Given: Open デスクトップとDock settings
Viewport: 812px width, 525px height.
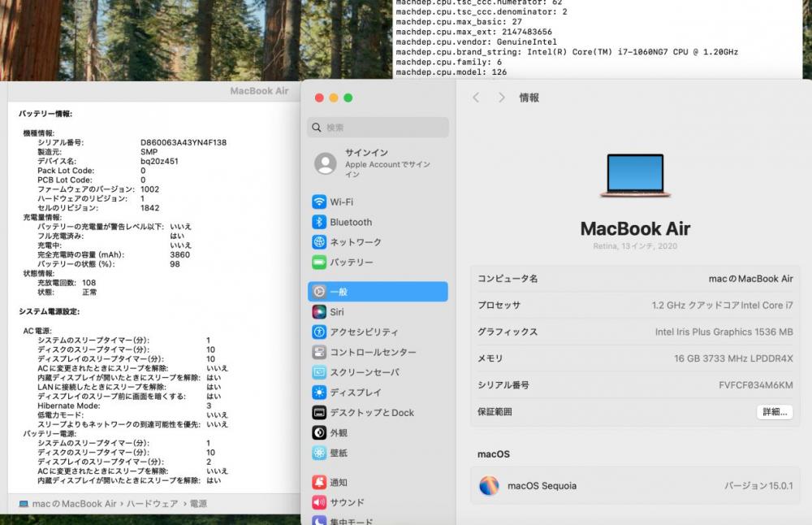Looking at the screenshot, I should [371, 413].
